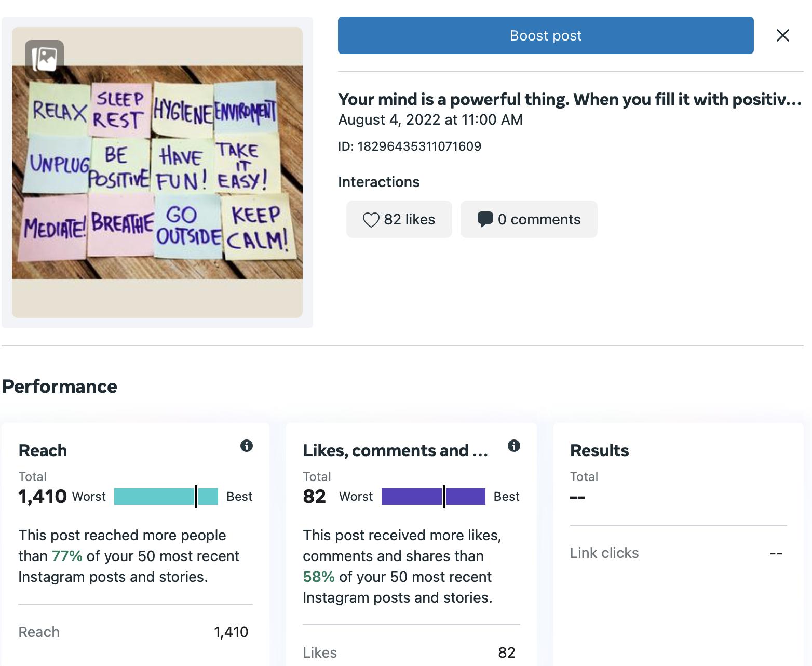Click the teal Reach performance bar

click(x=166, y=497)
